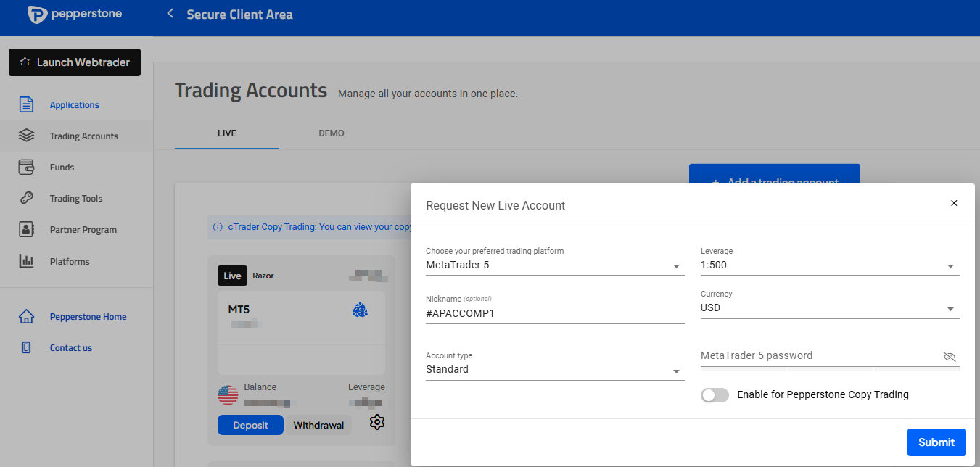Click the Platforms bar chart icon
The width and height of the screenshot is (980, 467).
26,261
